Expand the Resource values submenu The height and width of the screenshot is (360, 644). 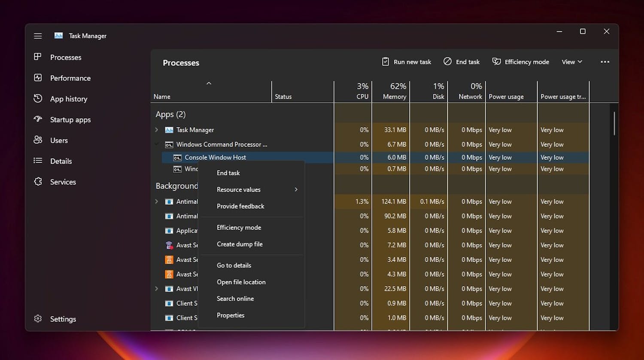239,189
